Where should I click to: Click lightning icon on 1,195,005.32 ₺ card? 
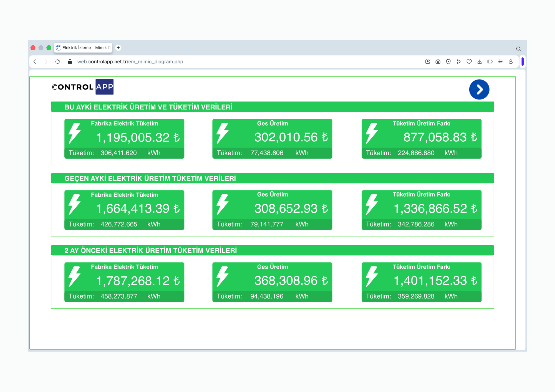(74, 133)
